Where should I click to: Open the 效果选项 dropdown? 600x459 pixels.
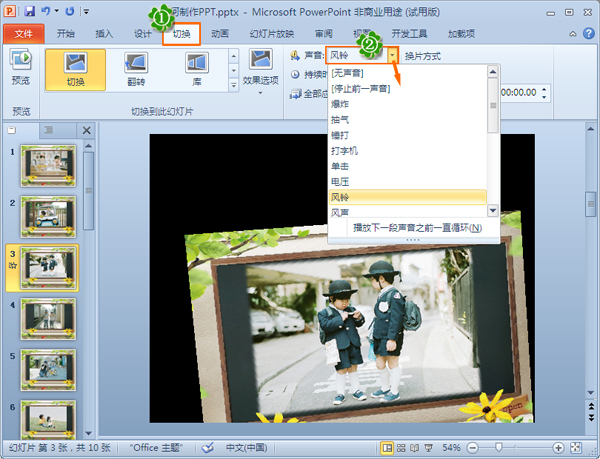(x=261, y=71)
